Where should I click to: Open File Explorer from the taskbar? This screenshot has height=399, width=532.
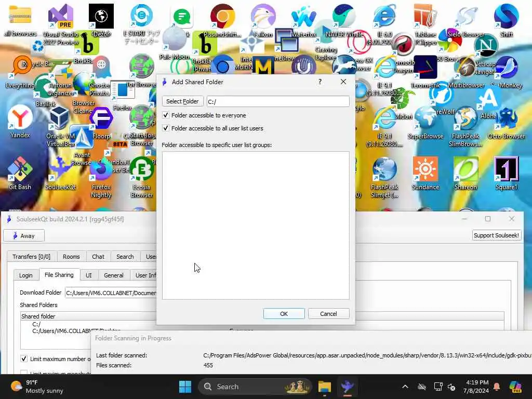(x=324, y=387)
